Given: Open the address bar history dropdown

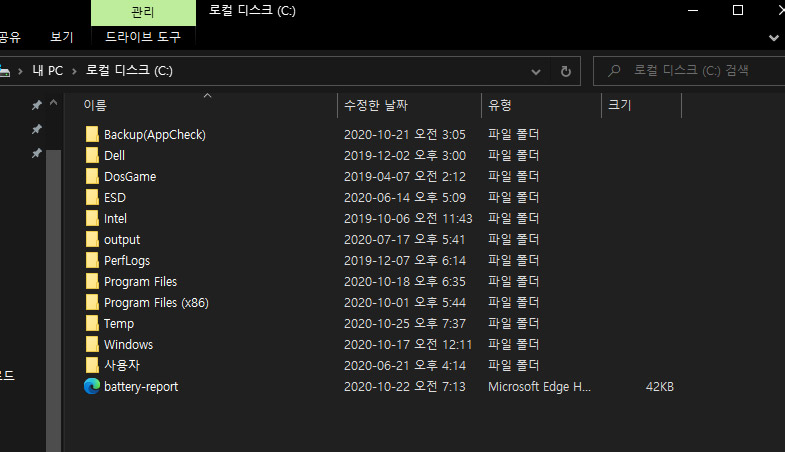Looking at the screenshot, I should coord(536,72).
